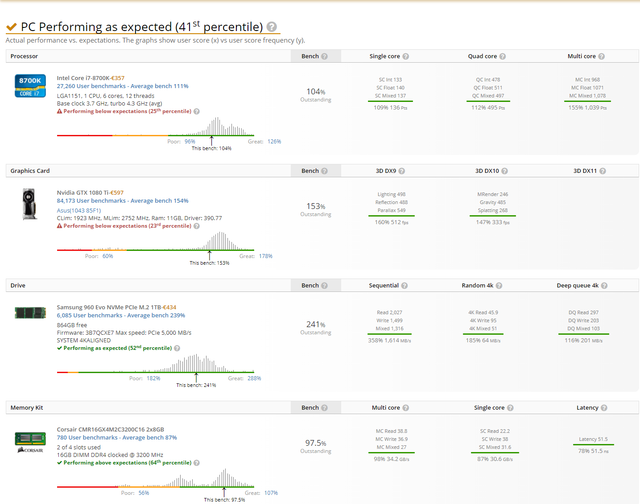Click 78% 51.5 ns latency result
Viewport: 640px width, 504px height.
point(593,451)
